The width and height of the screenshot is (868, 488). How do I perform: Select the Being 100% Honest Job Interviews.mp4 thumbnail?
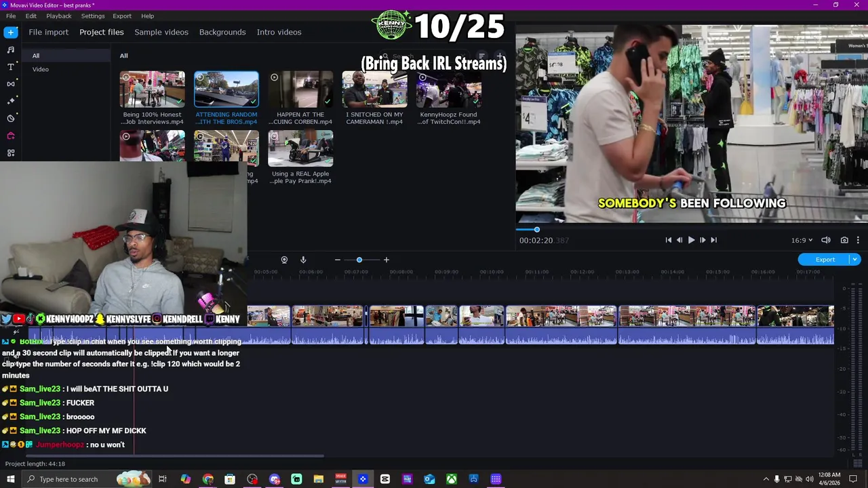[x=152, y=89]
